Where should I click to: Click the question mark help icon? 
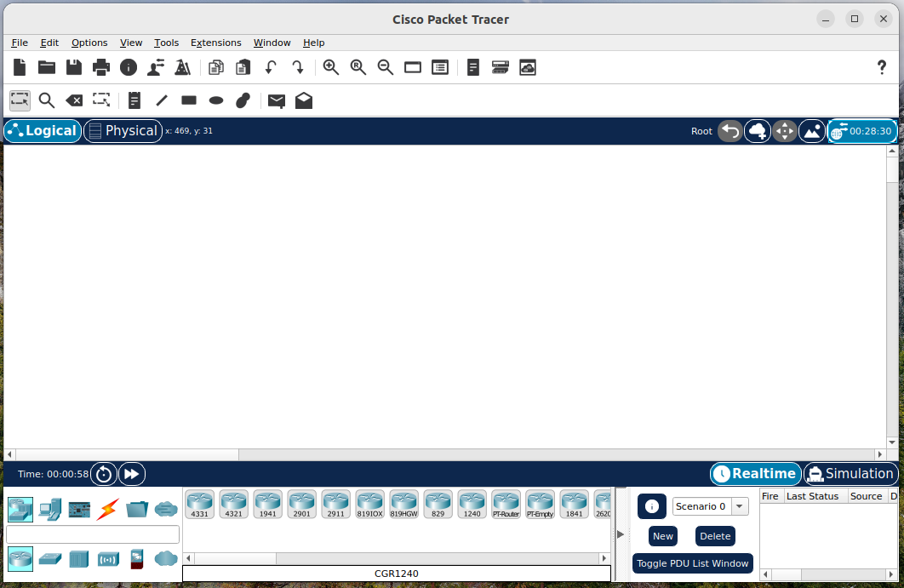(882, 67)
